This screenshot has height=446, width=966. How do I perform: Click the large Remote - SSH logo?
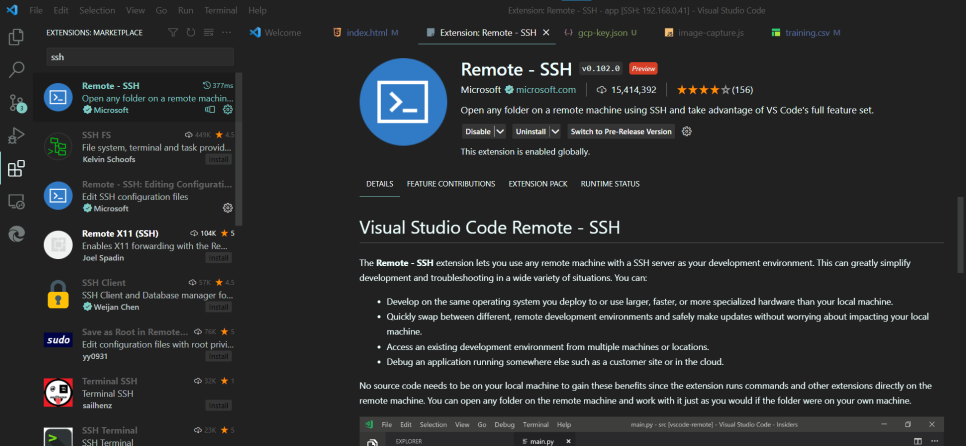(403, 102)
